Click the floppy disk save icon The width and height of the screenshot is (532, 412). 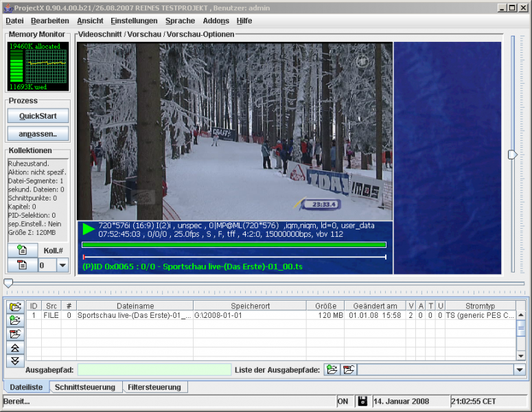[x=362, y=402]
